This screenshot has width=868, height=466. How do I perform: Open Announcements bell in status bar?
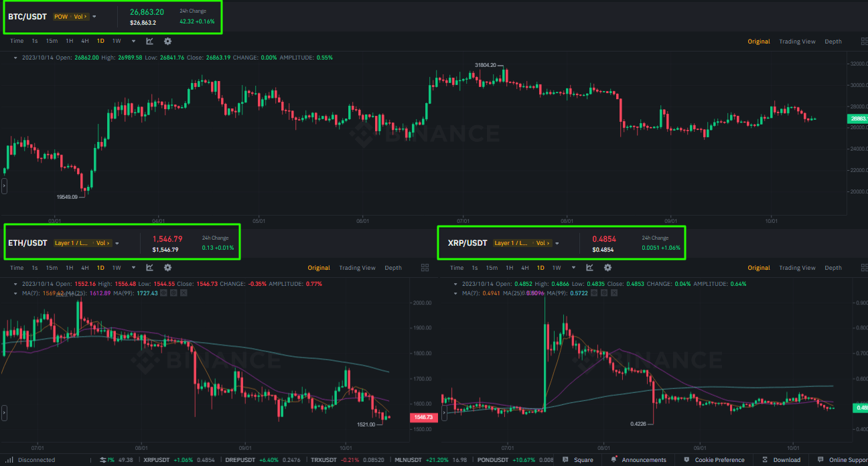coord(638,460)
